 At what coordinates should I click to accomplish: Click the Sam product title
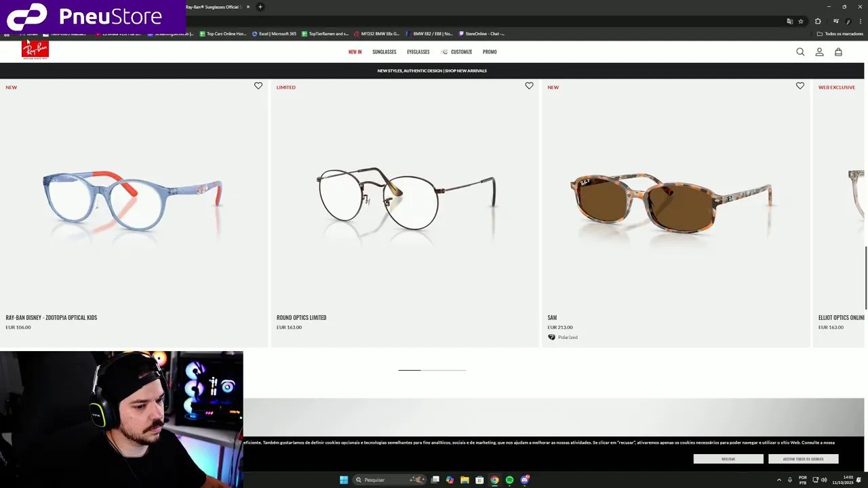pos(552,317)
